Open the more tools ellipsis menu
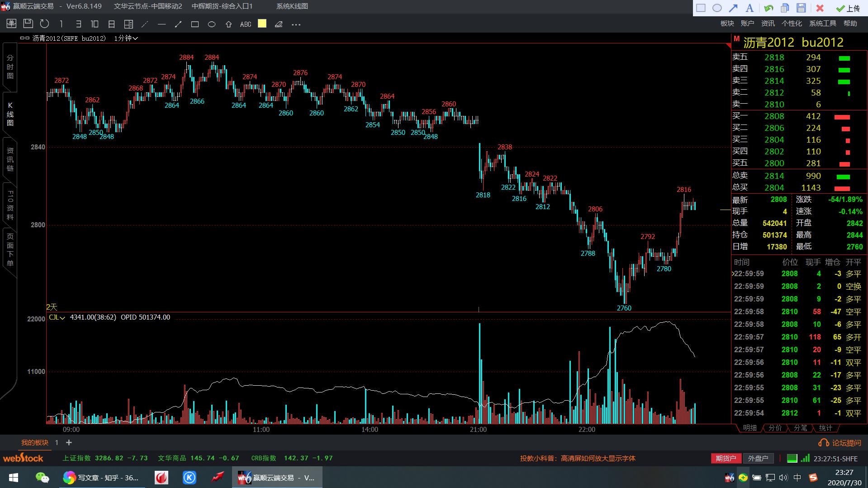Screen dimensions: 868x488 coord(296,24)
